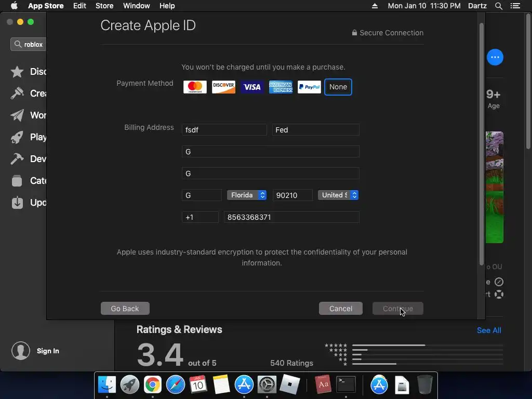The width and height of the screenshot is (532, 399).
Task: Open Terminal from the Dock
Action: (345, 385)
